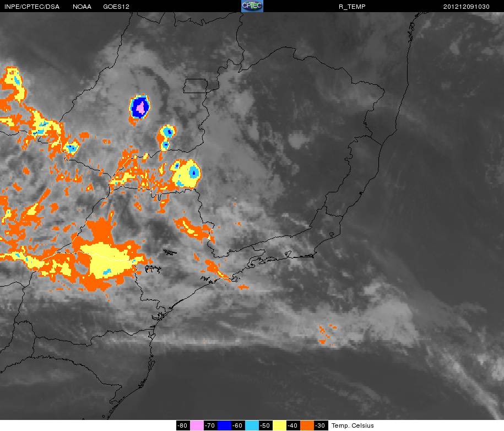Click the cyan -60 legend swatch
Screen dimensions: 504x431
[252, 425]
